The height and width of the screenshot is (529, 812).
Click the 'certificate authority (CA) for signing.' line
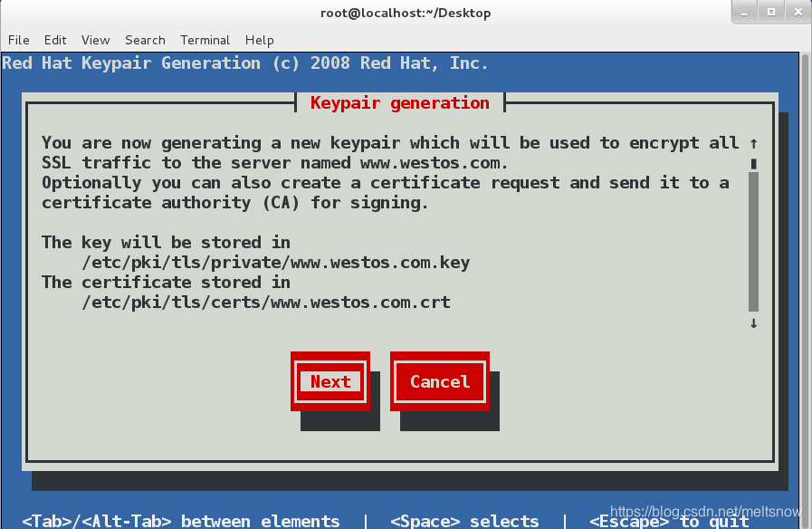click(235, 203)
